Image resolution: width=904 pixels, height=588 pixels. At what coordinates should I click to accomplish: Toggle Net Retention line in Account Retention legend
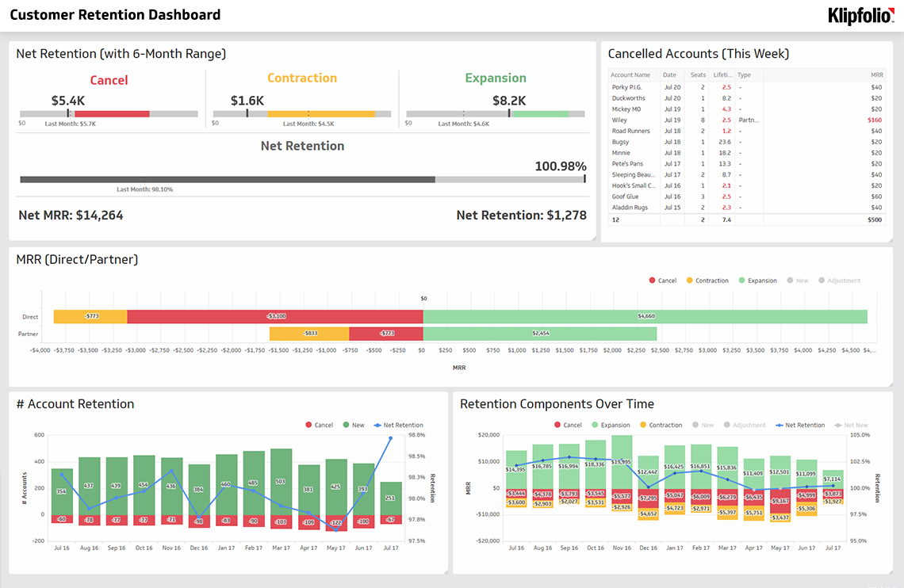[x=398, y=425]
